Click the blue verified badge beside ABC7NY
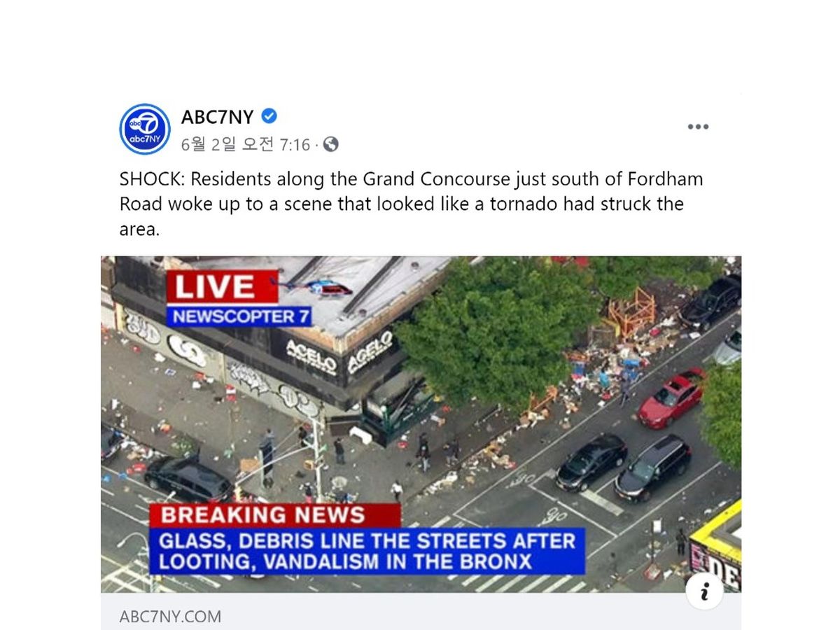Screen dimensions: 840x630 (x=269, y=116)
